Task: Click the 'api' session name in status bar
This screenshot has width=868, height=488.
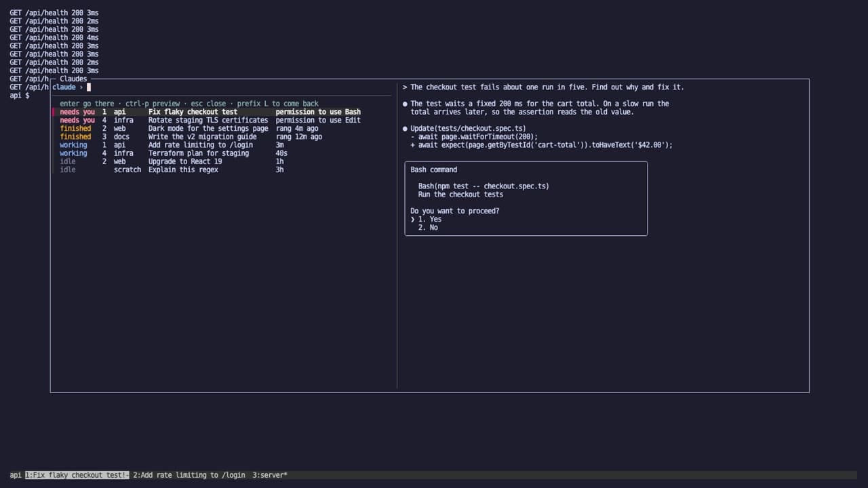Action: (x=15, y=475)
